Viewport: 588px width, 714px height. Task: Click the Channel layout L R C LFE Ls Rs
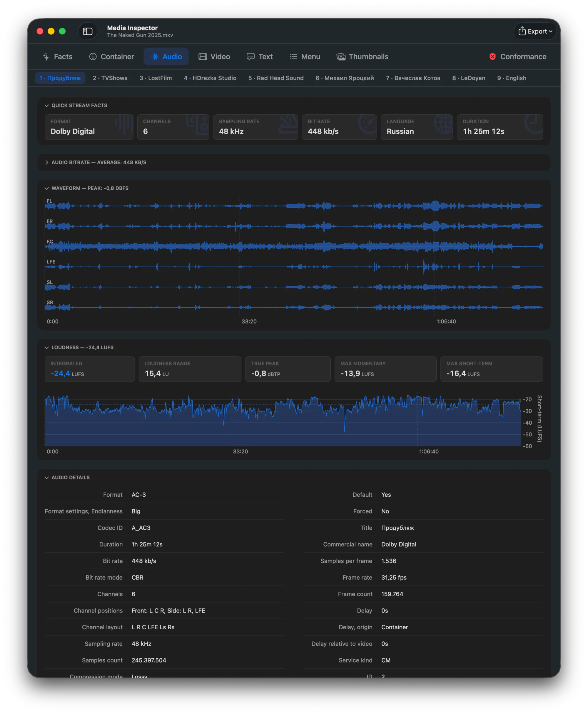pyautogui.click(x=153, y=627)
